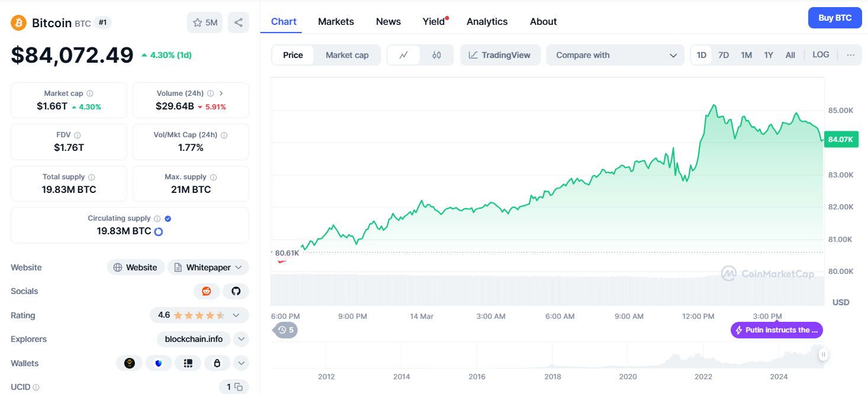868x394 pixels.
Task: Open Bitcoin's GitHub social icon
Action: pyautogui.click(x=236, y=291)
